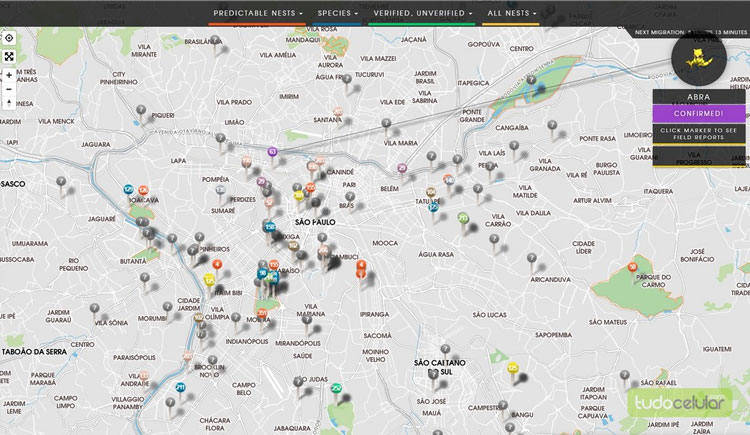The image size is (750, 435).
Task: Click the tudocelular watermark logo
Action: (x=681, y=402)
